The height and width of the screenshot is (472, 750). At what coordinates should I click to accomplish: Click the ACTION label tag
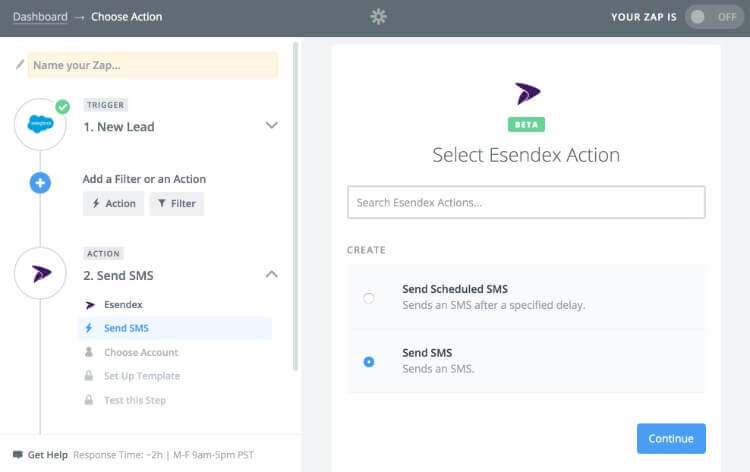click(103, 253)
